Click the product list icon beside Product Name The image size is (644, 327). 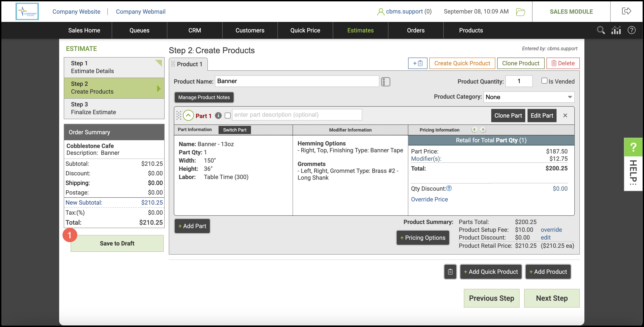tap(385, 82)
